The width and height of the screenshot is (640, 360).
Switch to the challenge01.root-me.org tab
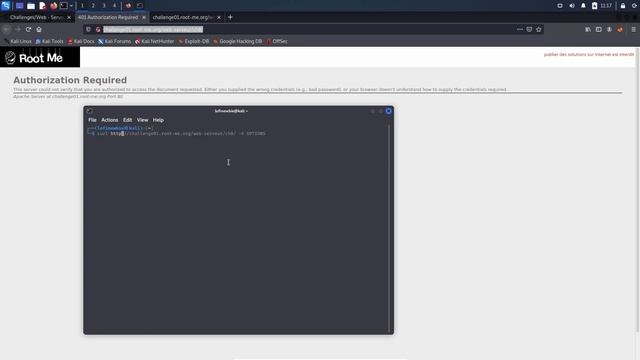183,18
